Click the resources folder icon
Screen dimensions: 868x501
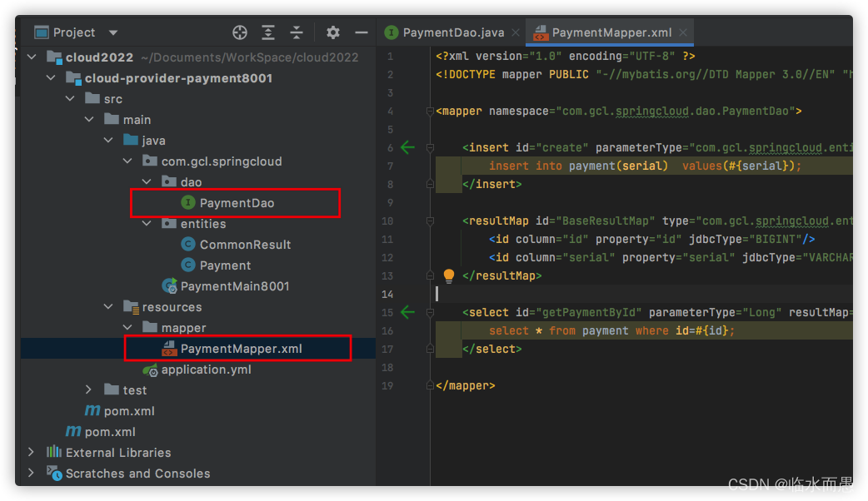[131, 307]
